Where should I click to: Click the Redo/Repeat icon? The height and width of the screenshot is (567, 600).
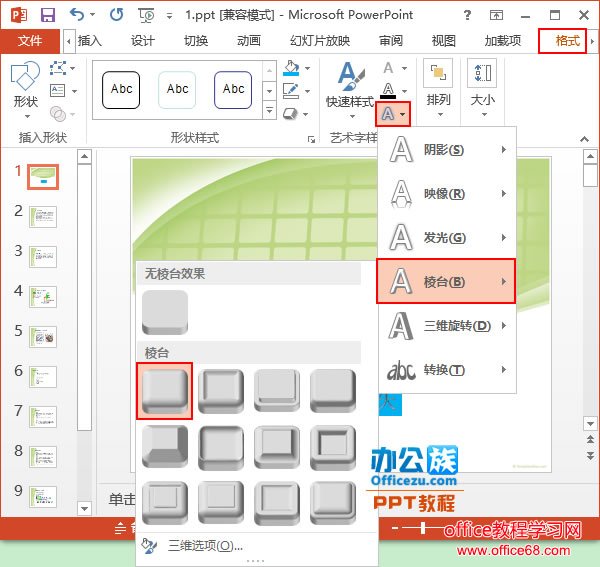point(116,15)
